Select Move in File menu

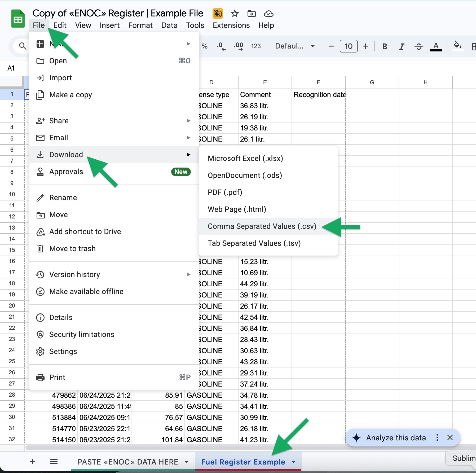[x=114, y=214]
